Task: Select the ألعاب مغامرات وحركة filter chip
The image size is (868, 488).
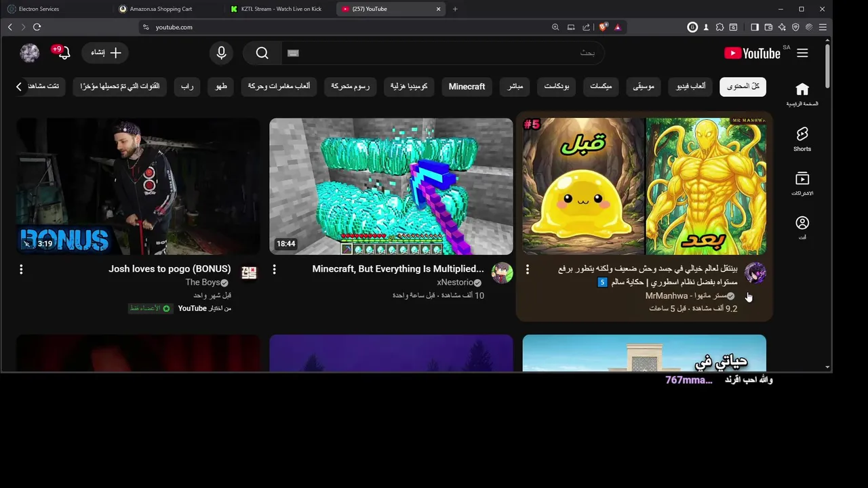Action: tap(279, 86)
